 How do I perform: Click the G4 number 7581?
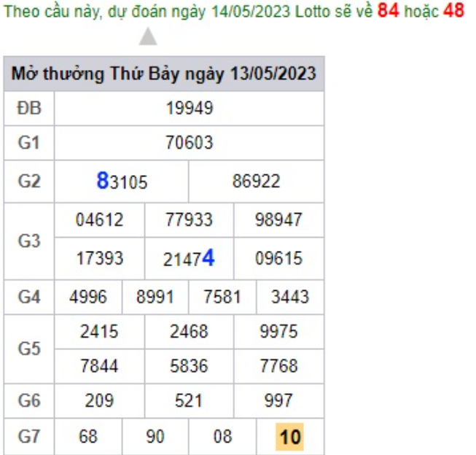coord(222,297)
